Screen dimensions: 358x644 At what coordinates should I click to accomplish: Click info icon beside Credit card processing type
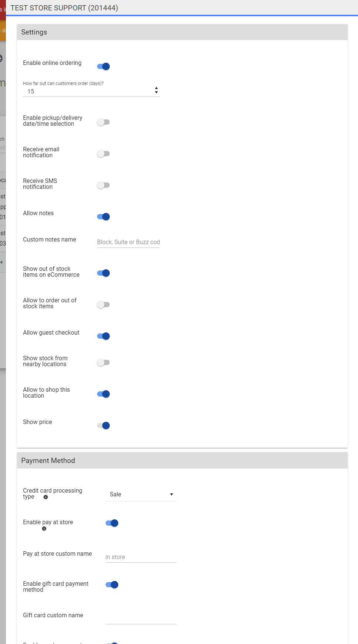46,497
